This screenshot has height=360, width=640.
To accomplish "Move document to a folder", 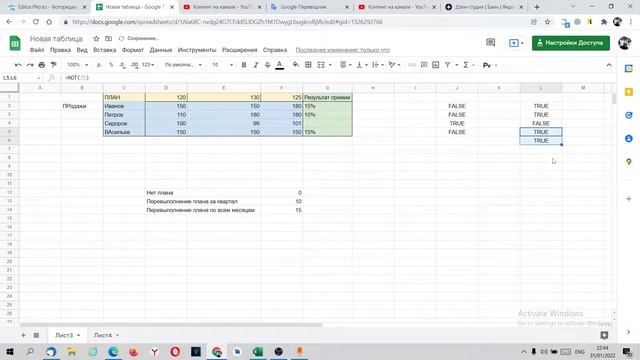I will [x=109, y=38].
